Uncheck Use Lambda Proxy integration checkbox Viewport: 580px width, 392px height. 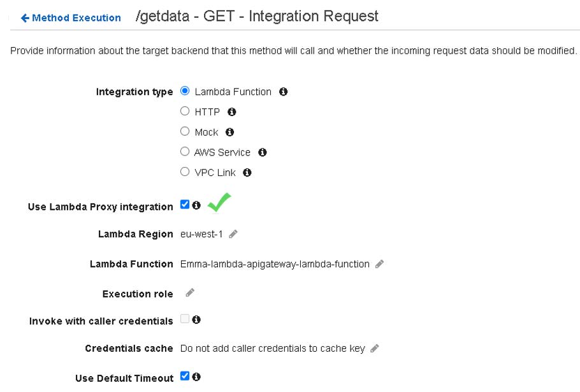point(185,205)
